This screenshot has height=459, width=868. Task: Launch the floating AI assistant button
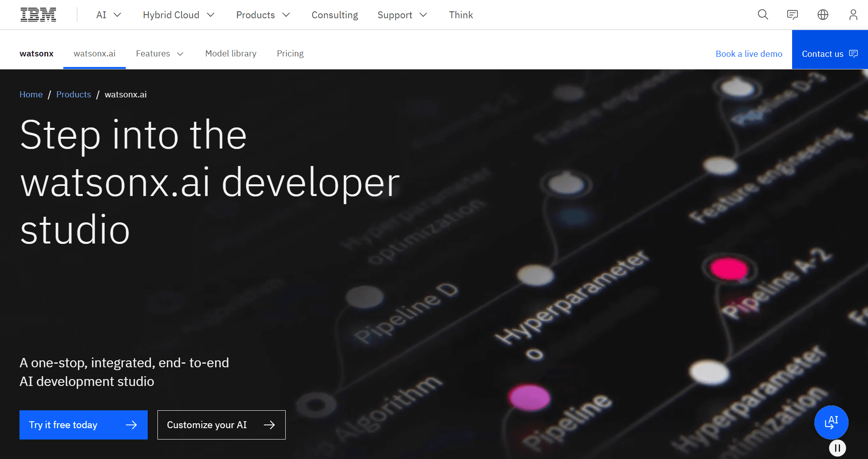point(831,422)
